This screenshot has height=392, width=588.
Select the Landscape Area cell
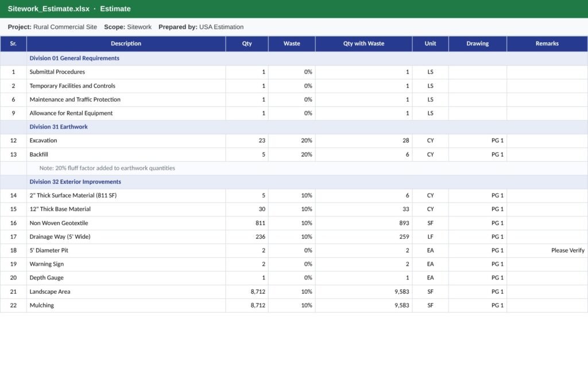point(126,292)
